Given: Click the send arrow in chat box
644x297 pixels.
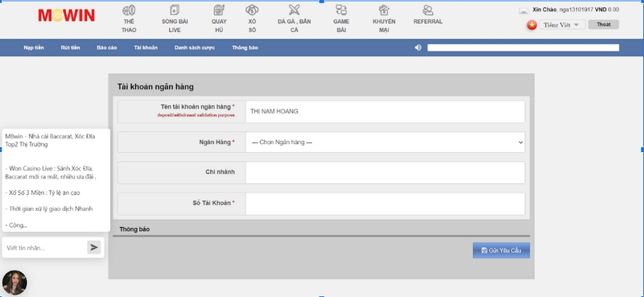Looking at the screenshot, I should coord(94,247).
